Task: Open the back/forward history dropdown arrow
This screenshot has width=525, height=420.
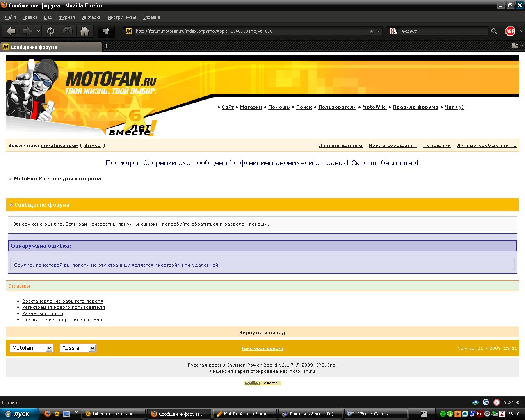Action: point(39,31)
